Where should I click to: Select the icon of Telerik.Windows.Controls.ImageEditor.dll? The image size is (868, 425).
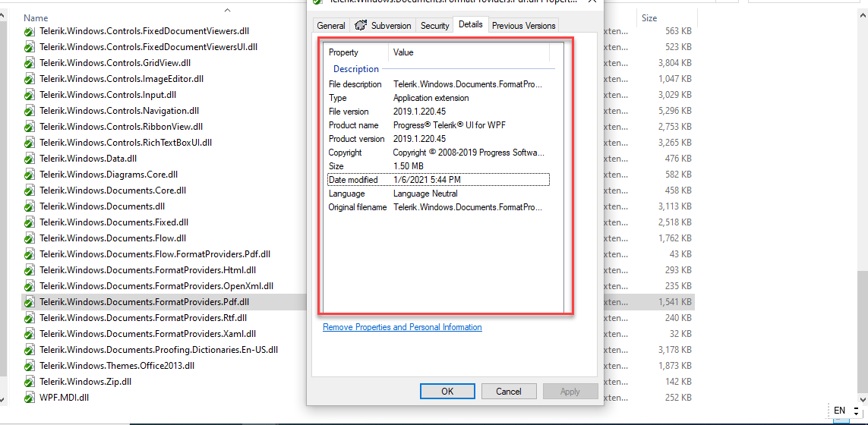[x=30, y=79]
